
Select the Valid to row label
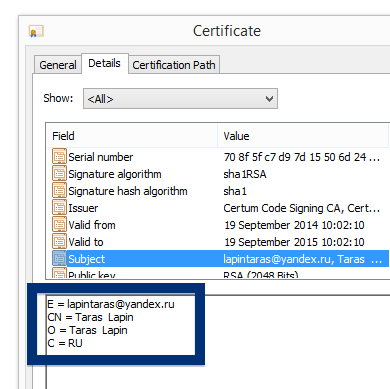[86, 242]
